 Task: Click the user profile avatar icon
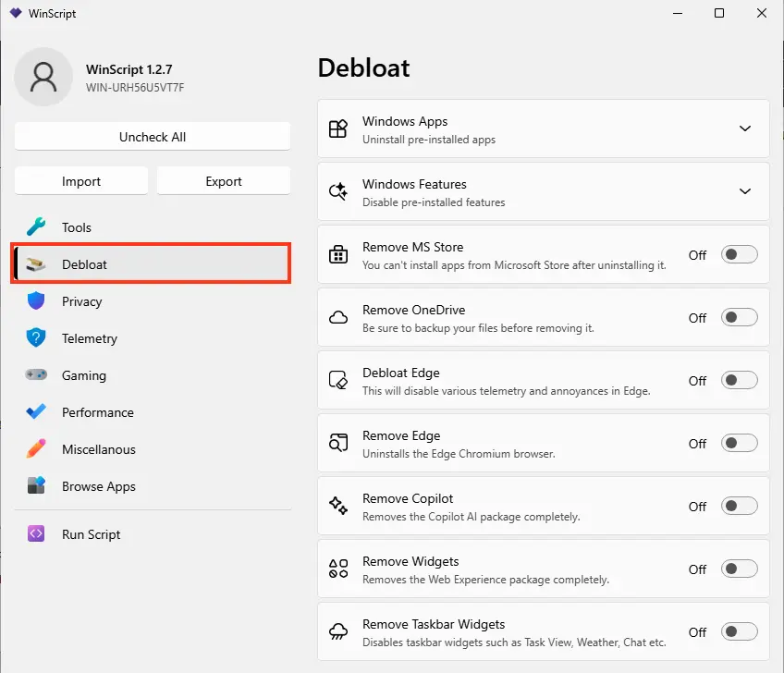click(x=43, y=77)
